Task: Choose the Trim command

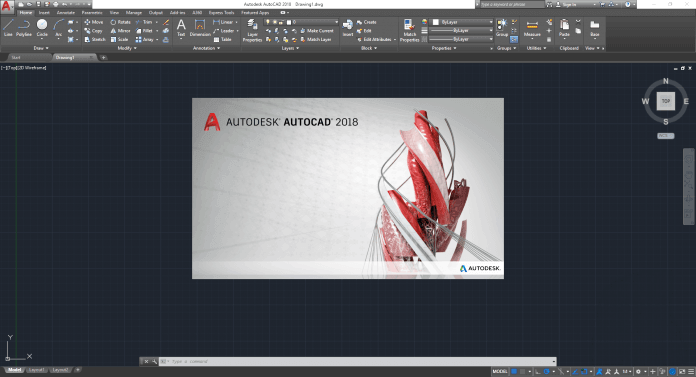Action: coord(144,22)
